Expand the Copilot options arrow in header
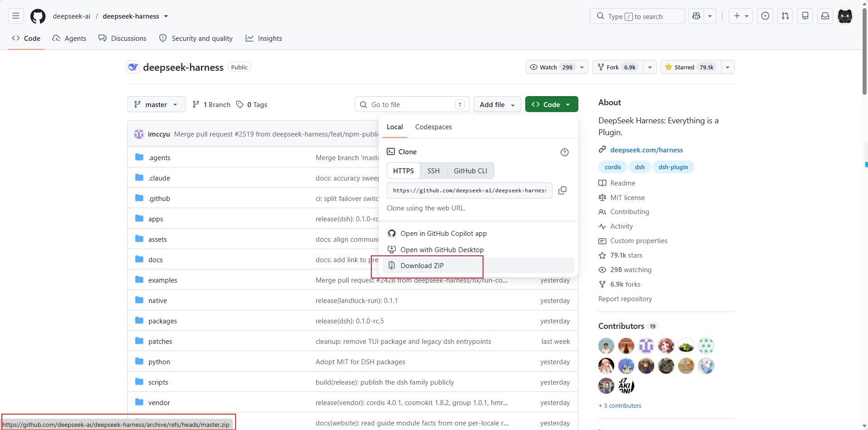 click(x=710, y=16)
